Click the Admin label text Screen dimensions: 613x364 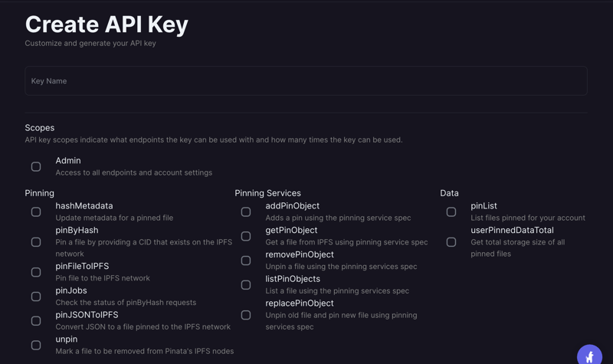pyautogui.click(x=68, y=160)
